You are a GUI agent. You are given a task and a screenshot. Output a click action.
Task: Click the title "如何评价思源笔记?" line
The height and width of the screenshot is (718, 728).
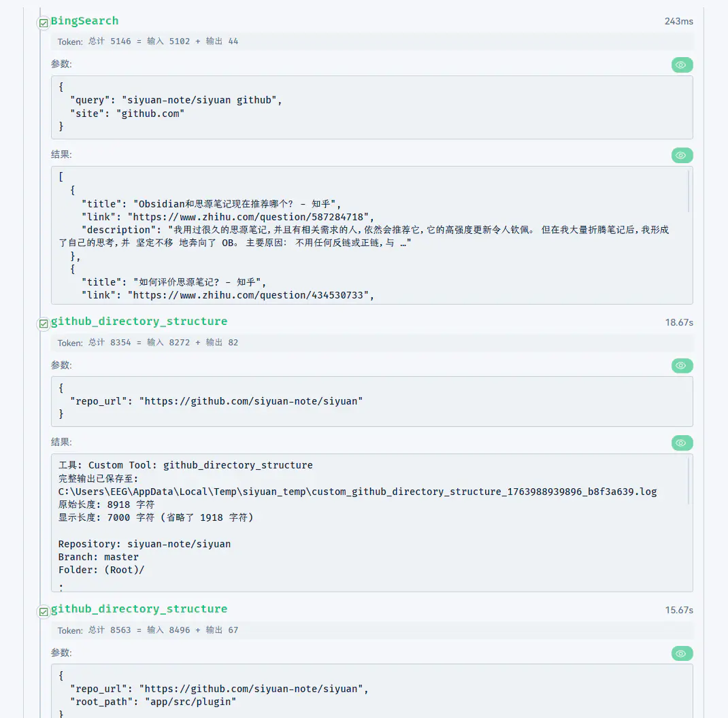pos(173,282)
